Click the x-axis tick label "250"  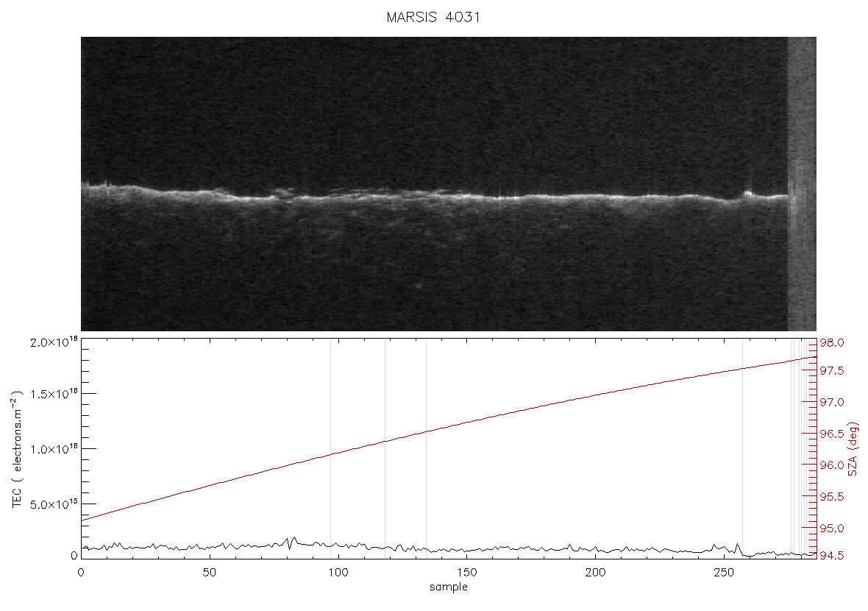[724, 573]
